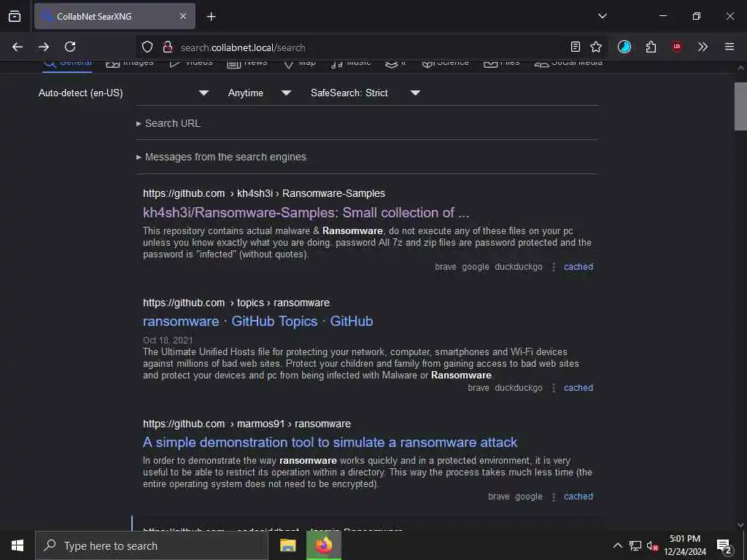Open the Anytime time range dropdown
This screenshot has height=560, width=747.
260,93
